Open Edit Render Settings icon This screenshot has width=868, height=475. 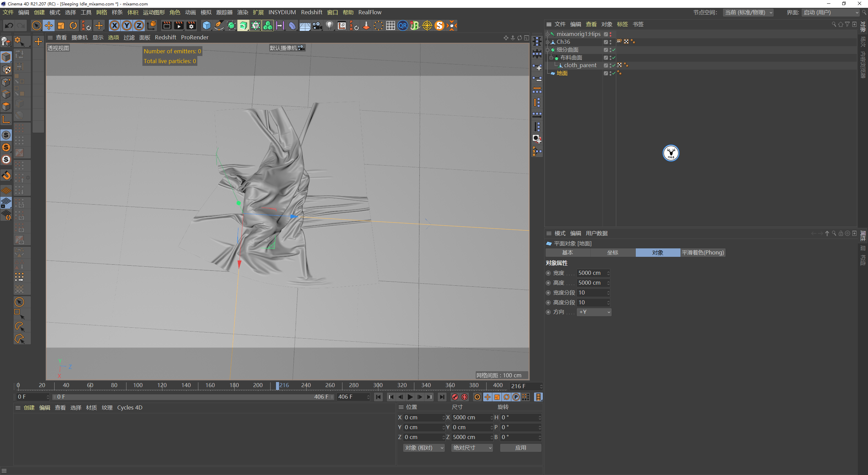pyautogui.click(x=191, y=25)
